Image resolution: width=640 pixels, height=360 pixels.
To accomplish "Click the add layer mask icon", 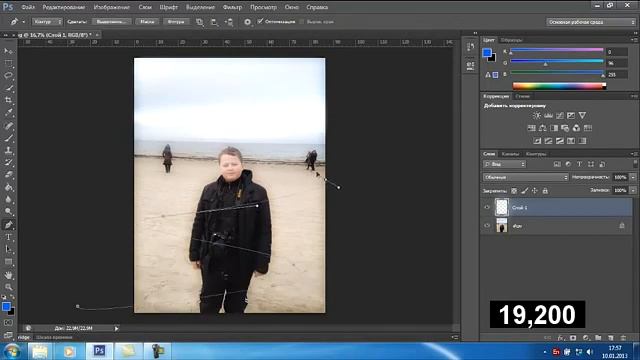I will (x=573, y=338).
